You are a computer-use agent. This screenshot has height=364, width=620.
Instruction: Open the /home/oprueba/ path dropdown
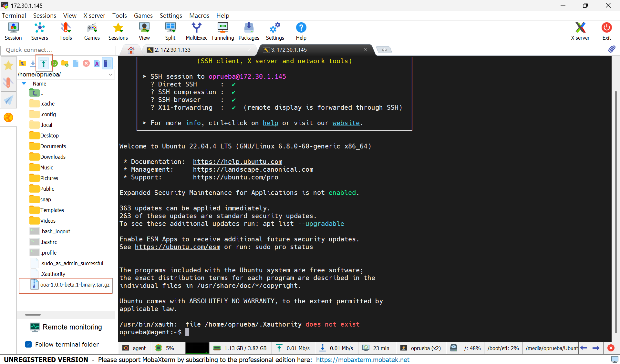click(110, 75)
